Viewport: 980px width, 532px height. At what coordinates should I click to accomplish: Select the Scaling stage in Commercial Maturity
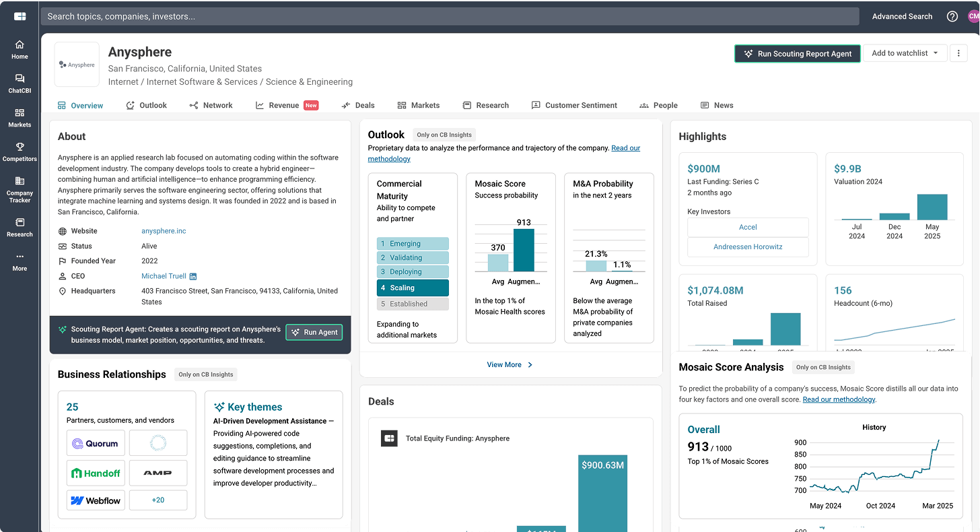click(x=413, y=288)
